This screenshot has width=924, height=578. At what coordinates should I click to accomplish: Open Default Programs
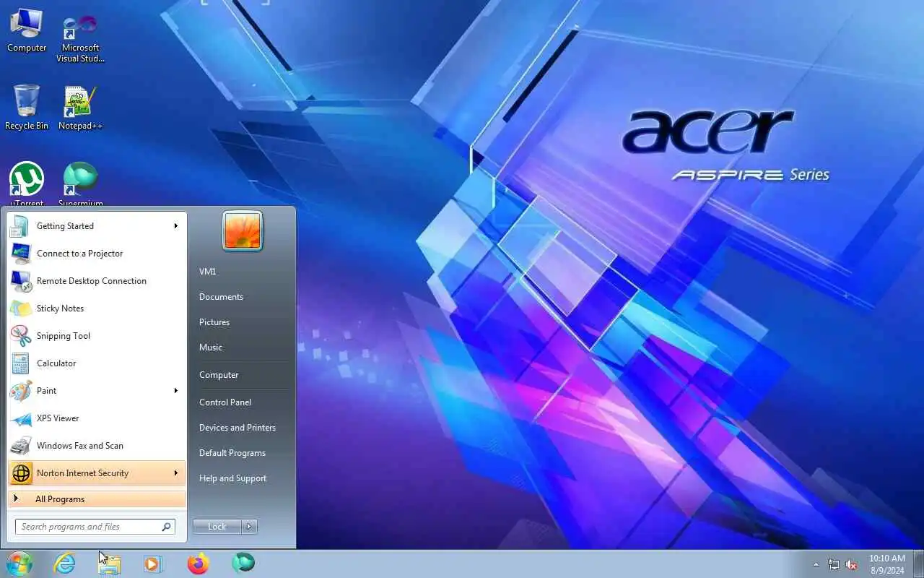coord(232,453)
